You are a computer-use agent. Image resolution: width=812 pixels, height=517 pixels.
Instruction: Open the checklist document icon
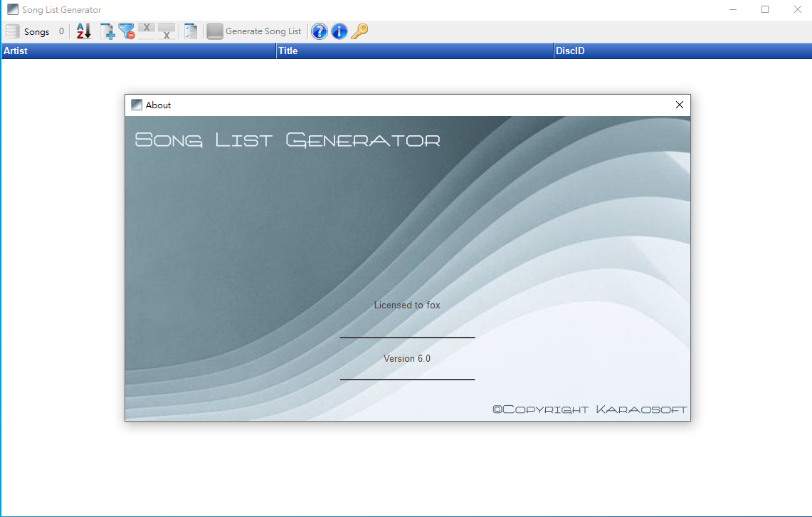(x=191, y=31)
